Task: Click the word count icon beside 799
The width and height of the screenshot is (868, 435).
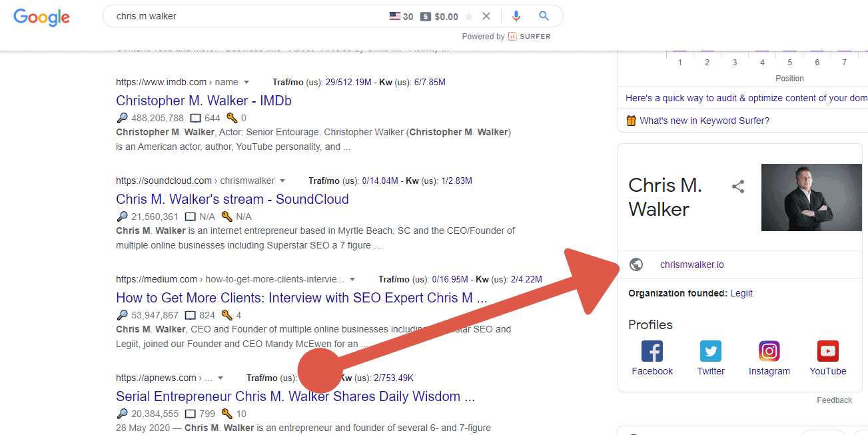Action: 190,414
